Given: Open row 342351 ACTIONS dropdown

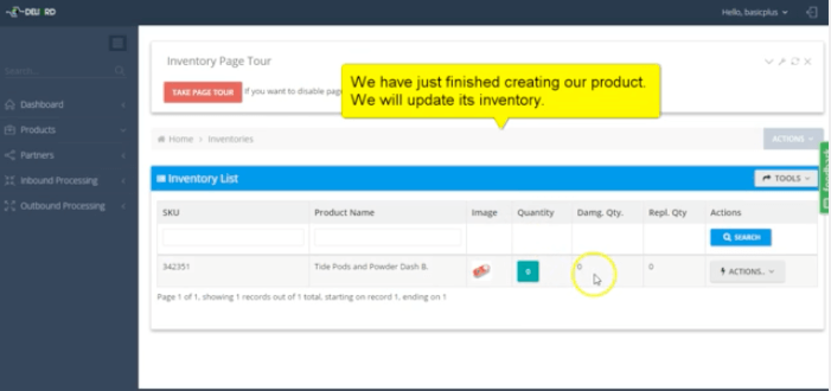Looking at the screenshot, I should (747, 271).
